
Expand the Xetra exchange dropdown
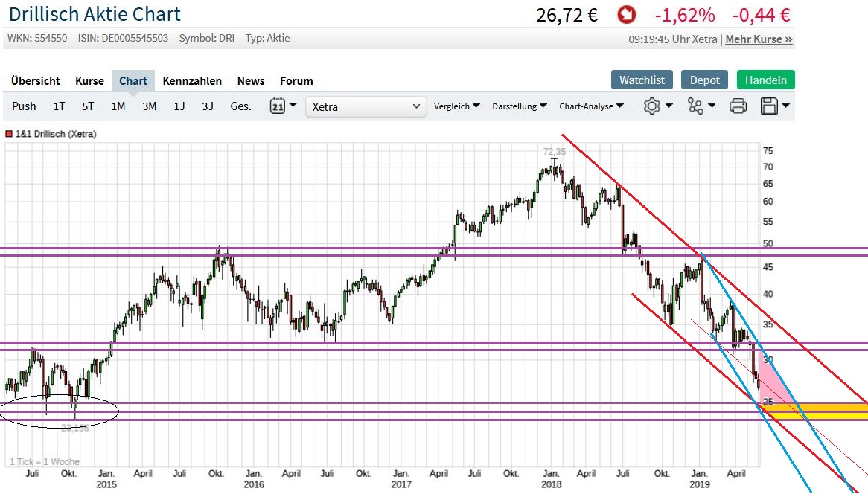tap(366, 107)
